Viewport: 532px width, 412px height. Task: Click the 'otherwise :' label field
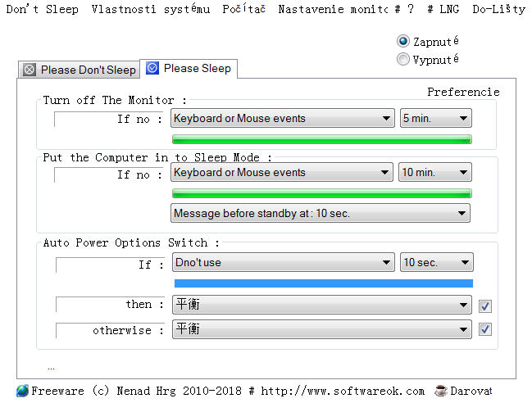click(110, 330)
